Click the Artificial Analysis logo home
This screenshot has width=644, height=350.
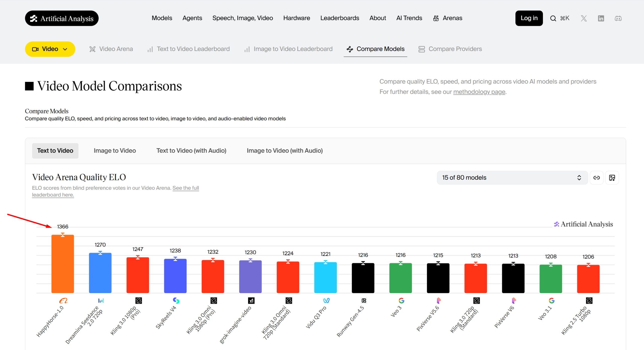point(62,18)
